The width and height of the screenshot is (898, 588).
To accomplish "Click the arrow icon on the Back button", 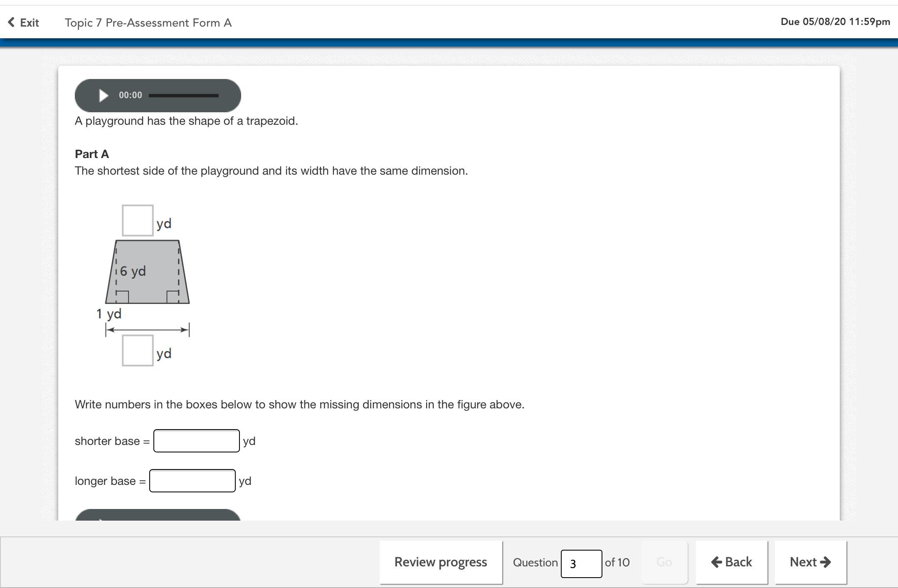I will click(x=716, y=562).
